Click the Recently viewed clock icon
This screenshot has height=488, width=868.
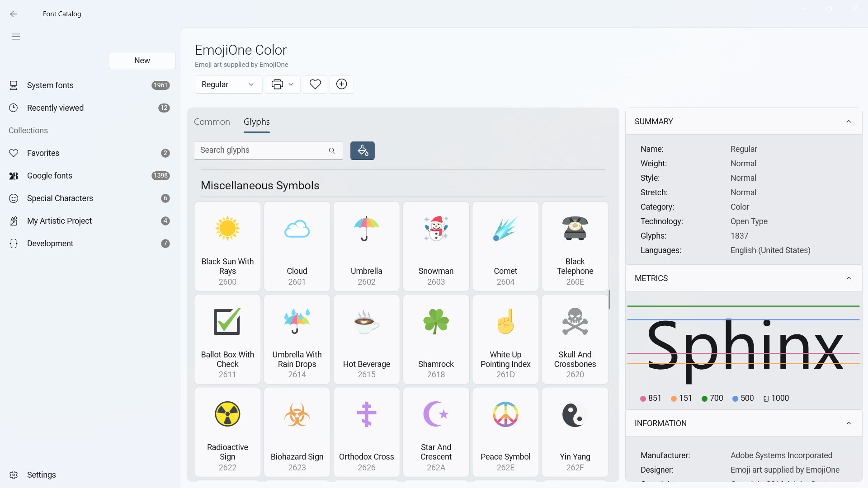[x=14, y=108]
